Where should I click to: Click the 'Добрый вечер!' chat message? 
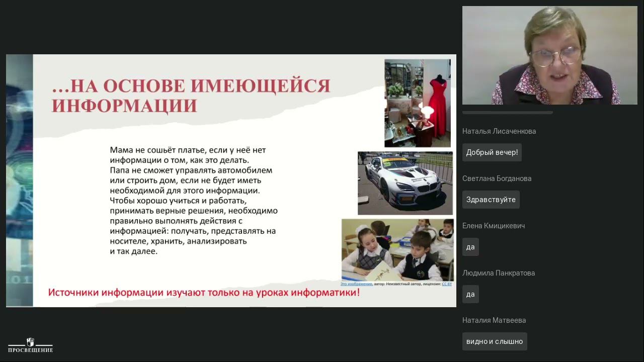[x=492, y=152]
